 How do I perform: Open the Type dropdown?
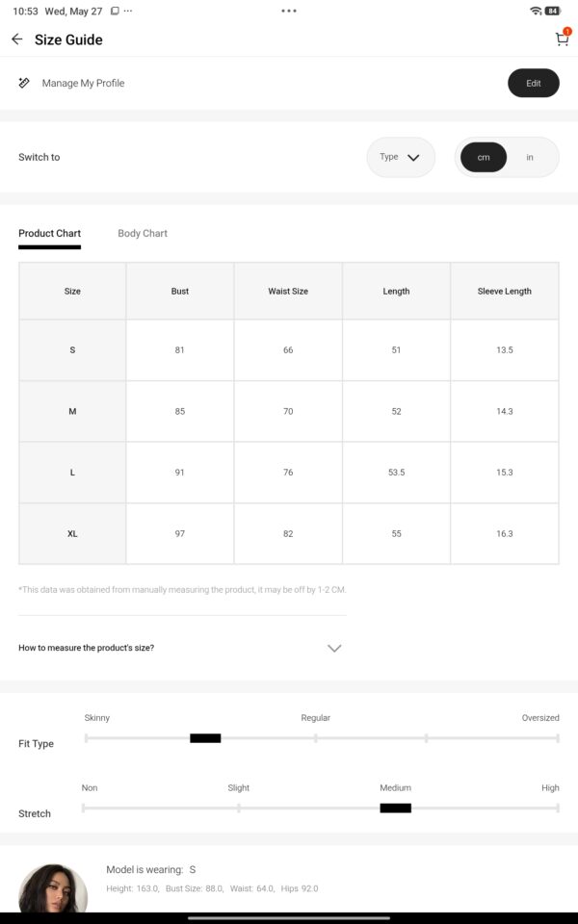tap(401, 157)
